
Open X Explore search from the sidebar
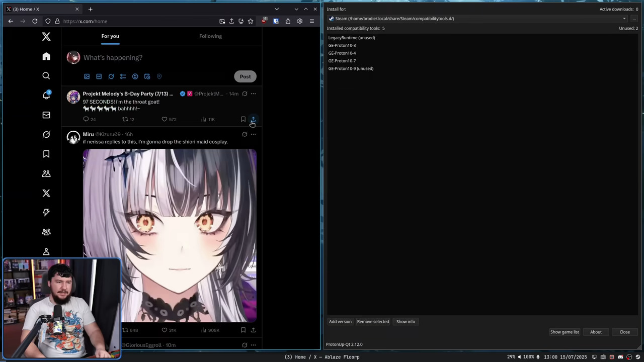point(46,76)
